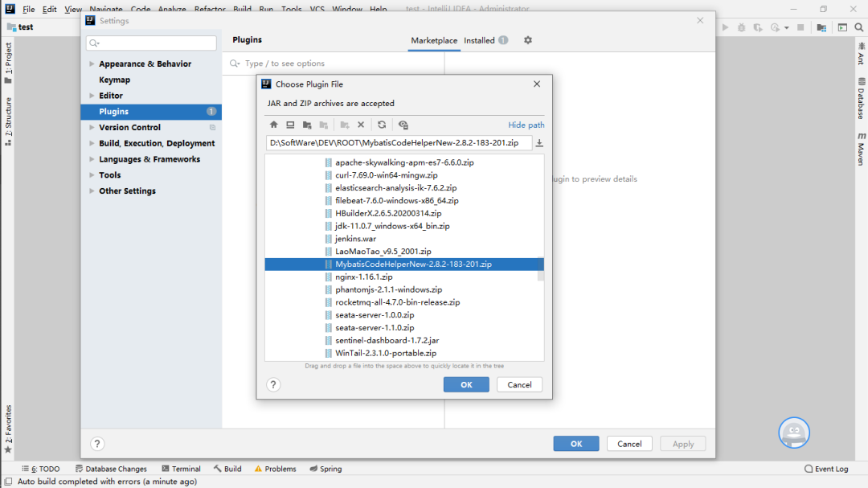This screenshot has width=868, height=488.
Task: Select jenkins.war in the file list
Action: pyautogui.click(x=355, y=239)
